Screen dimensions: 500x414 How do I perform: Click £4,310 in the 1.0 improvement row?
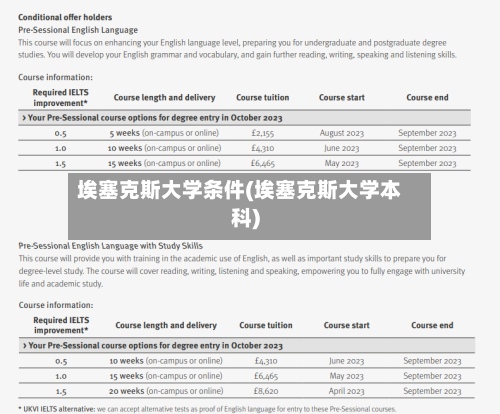pos(263,148)
